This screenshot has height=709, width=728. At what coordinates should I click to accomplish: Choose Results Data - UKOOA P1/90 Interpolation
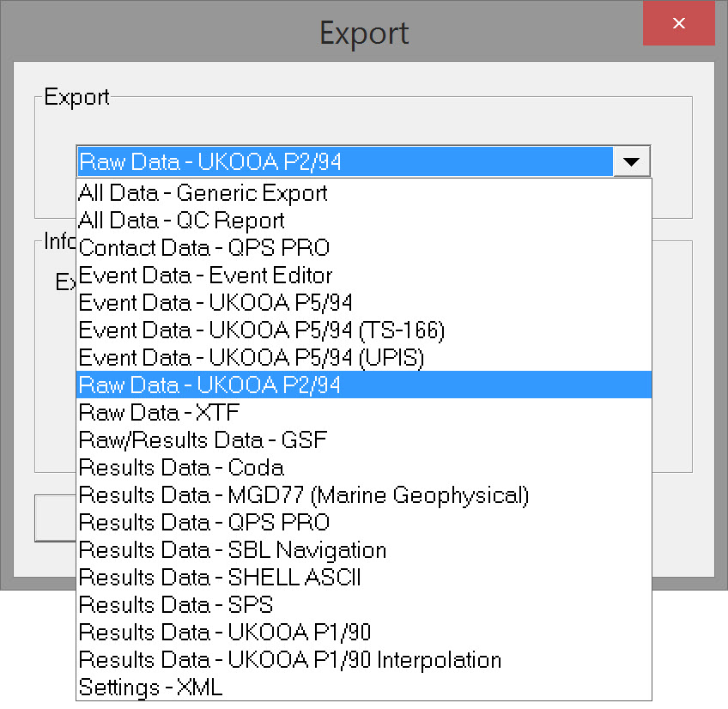[290, 660]
